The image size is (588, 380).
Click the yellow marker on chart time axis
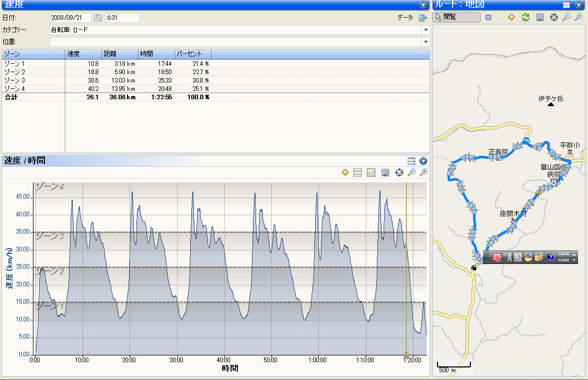pyautogui.click(x=406, y=355)
